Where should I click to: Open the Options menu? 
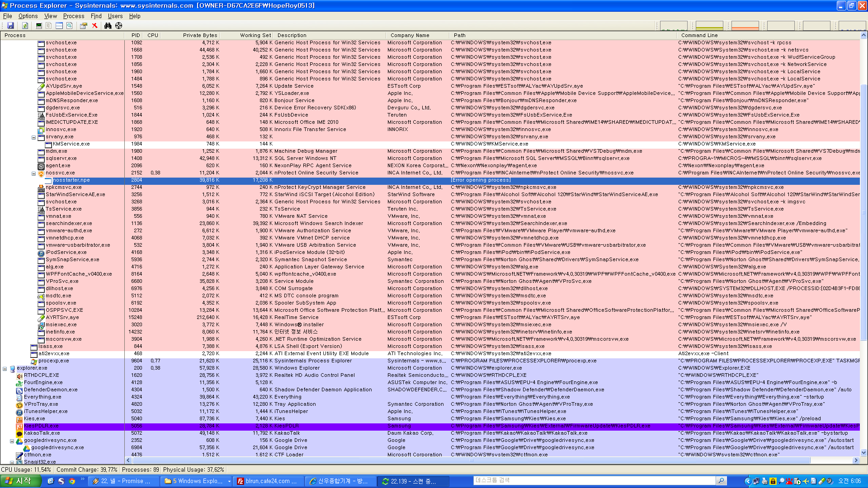click(x=28, y=16)
